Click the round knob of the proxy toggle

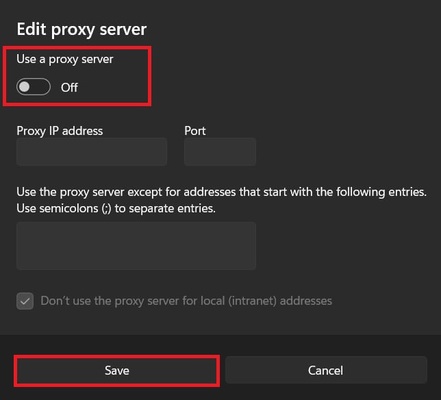point(24,87)
